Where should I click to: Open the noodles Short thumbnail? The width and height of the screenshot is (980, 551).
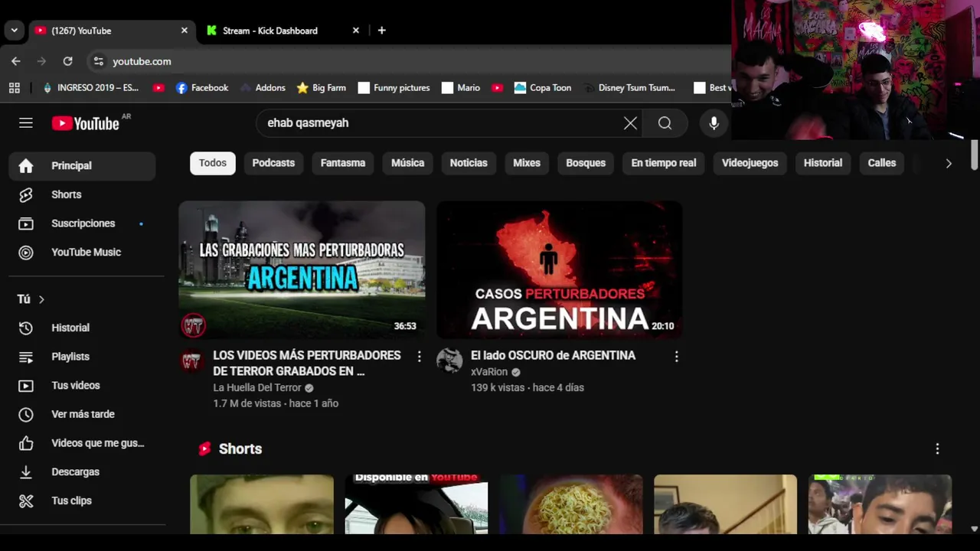570,504
